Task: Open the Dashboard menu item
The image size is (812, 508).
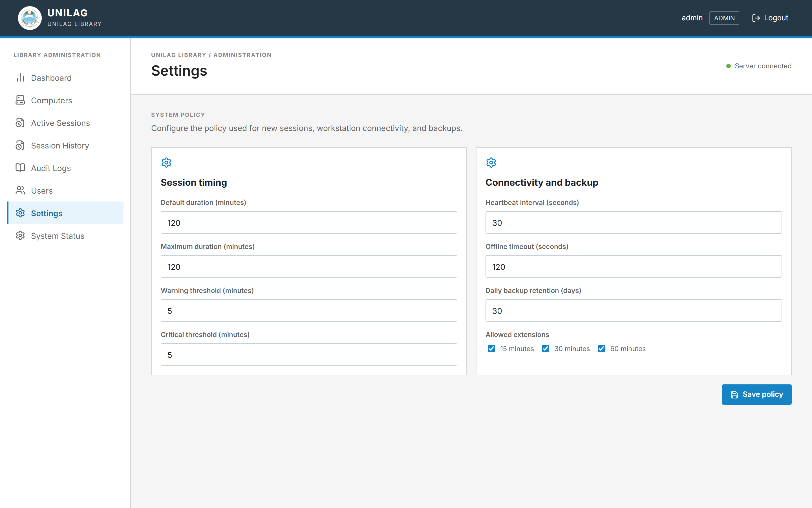Action: [65, 78]
